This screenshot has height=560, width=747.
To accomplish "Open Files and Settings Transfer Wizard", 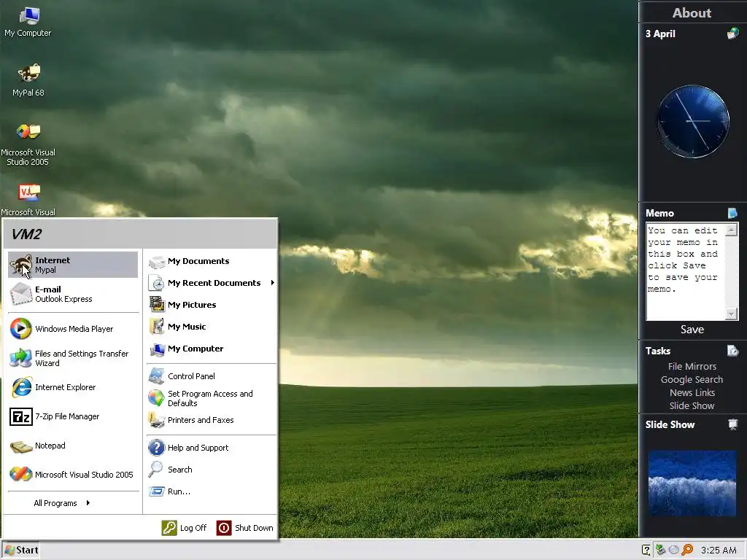I will tap(73, 358).
